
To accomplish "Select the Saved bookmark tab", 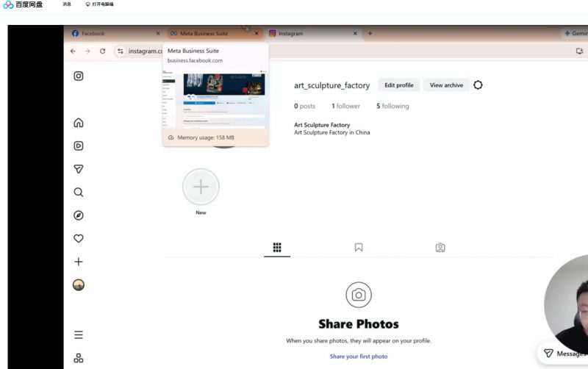I will pos(359,248).
